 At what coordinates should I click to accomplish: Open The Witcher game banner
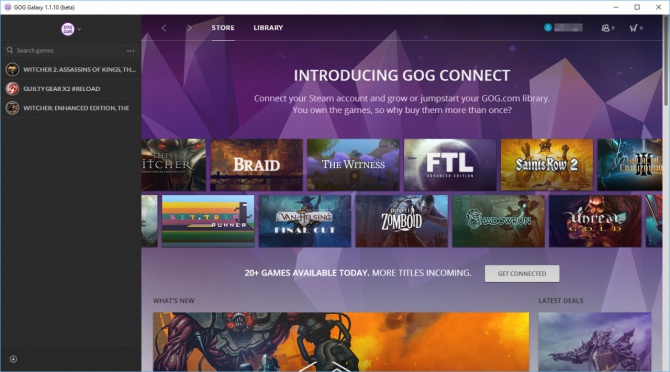pos(173,164)
